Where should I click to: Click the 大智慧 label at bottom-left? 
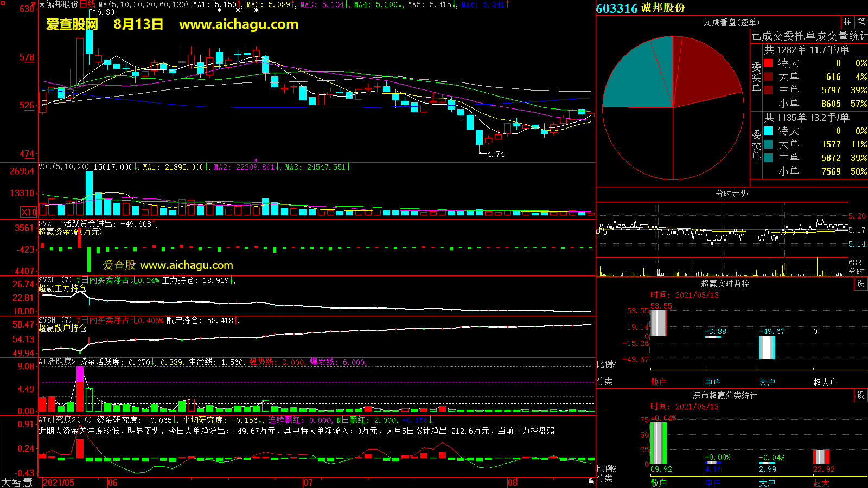[17, 483]
